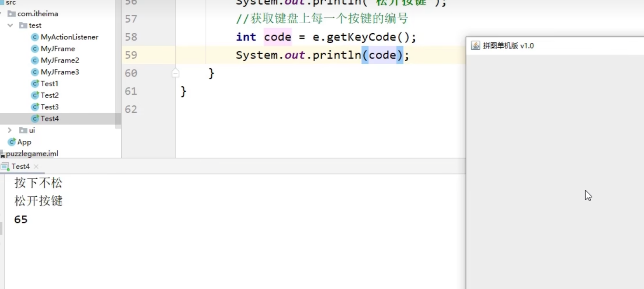The width and height of the screenshot is (644, 289).
Task: Open Test2 class in project tree
Action: (x=49, y=95)
